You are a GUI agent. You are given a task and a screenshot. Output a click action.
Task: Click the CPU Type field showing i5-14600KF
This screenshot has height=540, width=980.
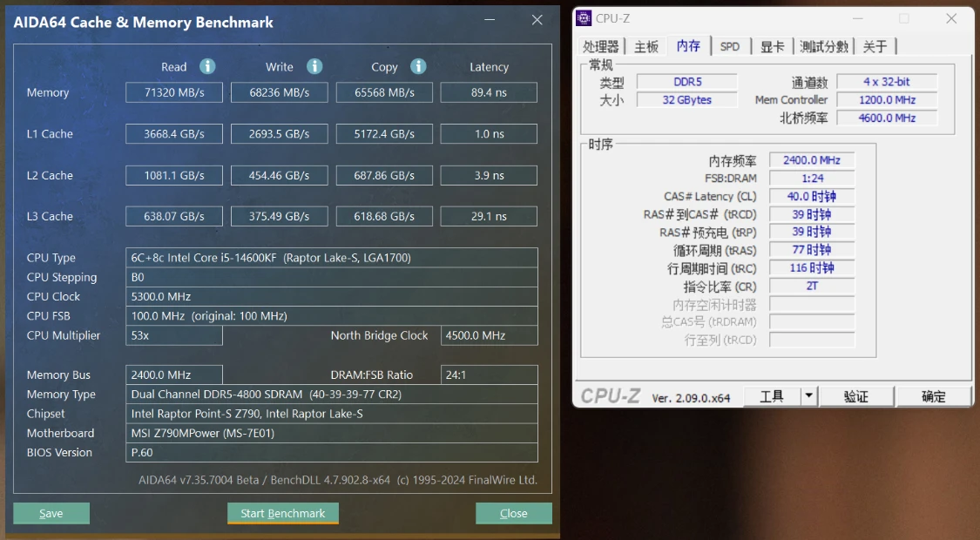coord(332,258)
